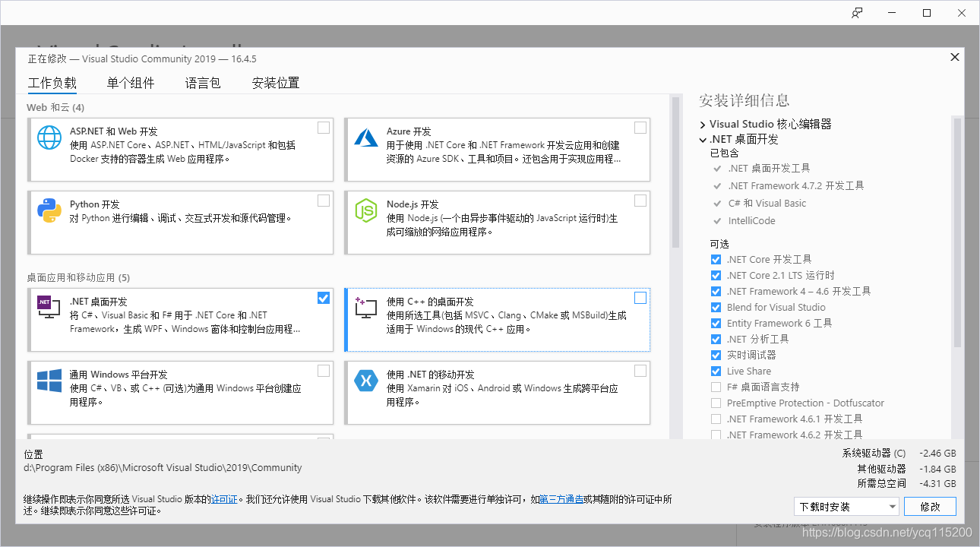Enable PreEmptive Protection - Dotfuscator
Image resolution: width=980 pixels, height=547 pixels.
tap(716, 403)
